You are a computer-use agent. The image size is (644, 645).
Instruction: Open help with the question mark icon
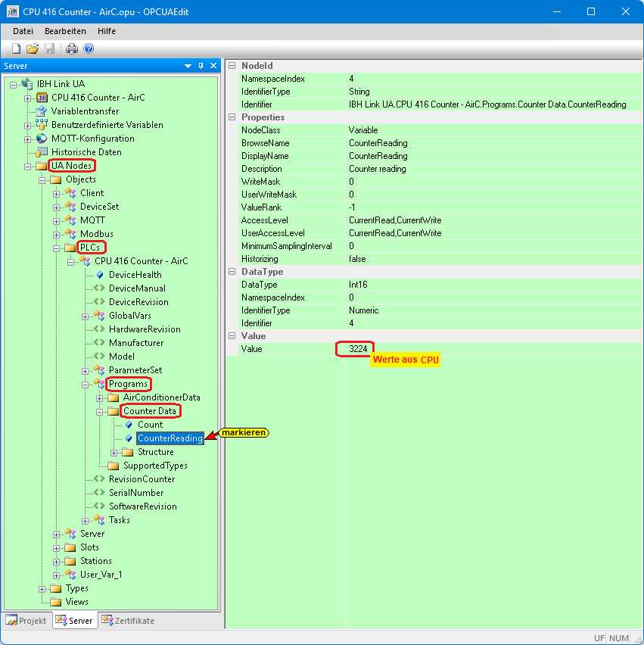(89, 48)
